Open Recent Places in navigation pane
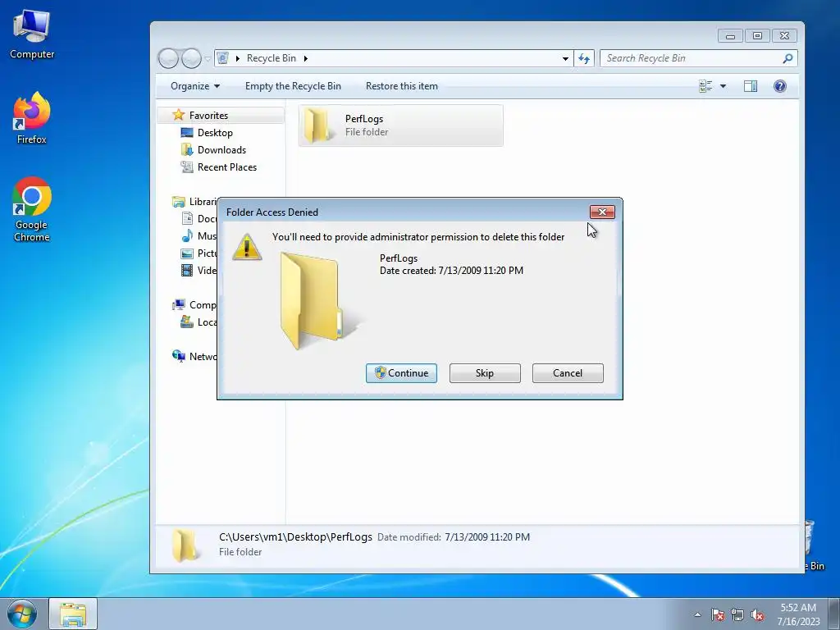 (x=226, y=167)
